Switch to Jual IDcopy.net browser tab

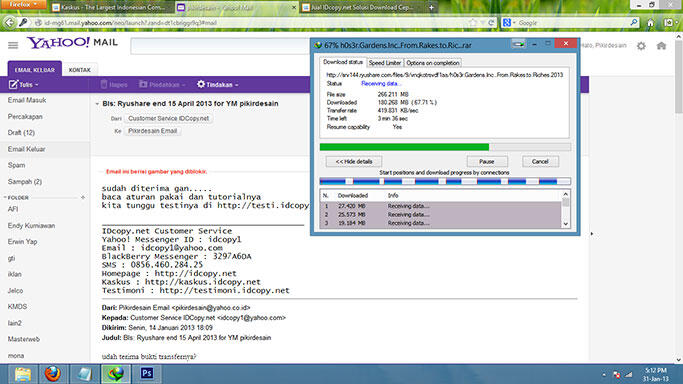click(363, 7)
